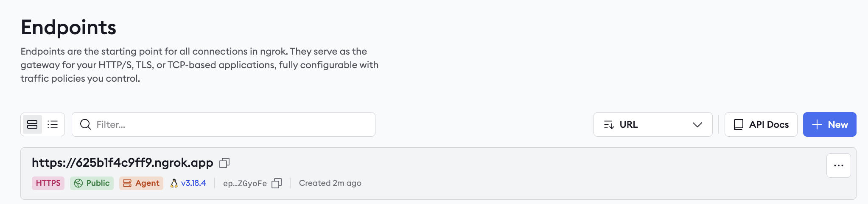
Task: Click the sort order icon beside URL
Action: [609, 125]
